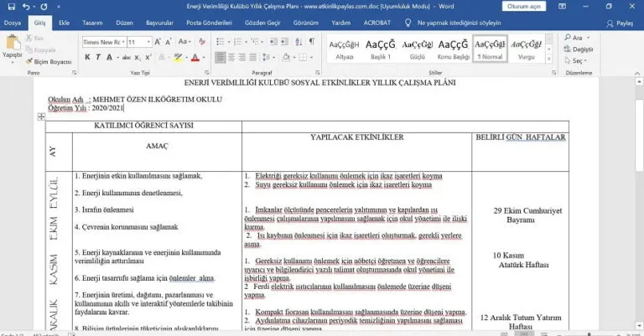Image resolution: width=644 pixels, height=336 pixels.
Task: Click the Ne yapmak istediğinizi söyleyin box
Action: pos(459,23)
